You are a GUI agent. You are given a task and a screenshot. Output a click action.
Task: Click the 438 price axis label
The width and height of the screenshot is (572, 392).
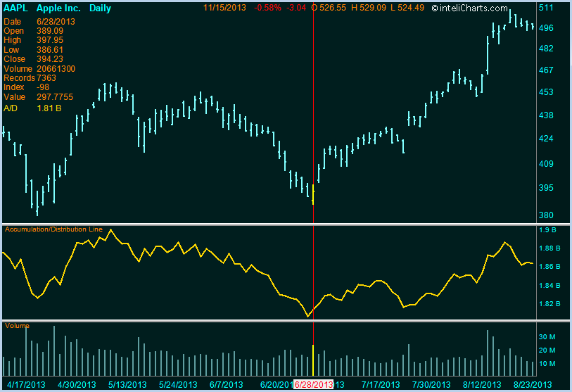[546, 115]
